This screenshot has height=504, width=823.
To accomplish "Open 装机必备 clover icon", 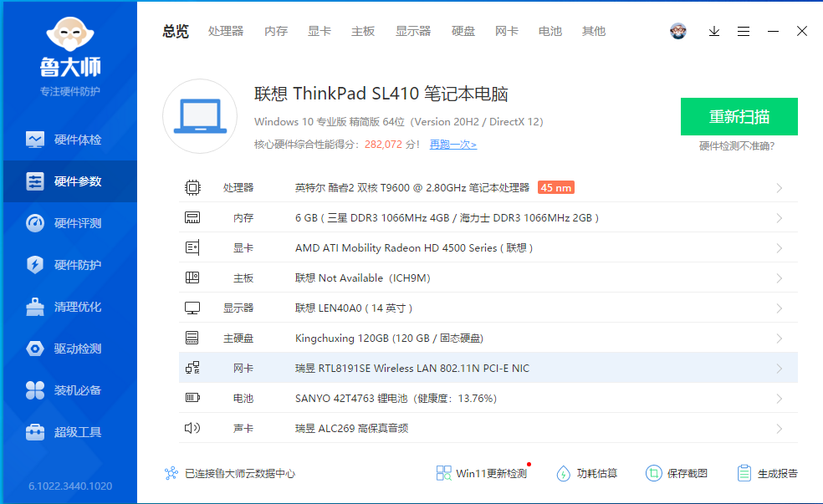I will pos(35,390).
